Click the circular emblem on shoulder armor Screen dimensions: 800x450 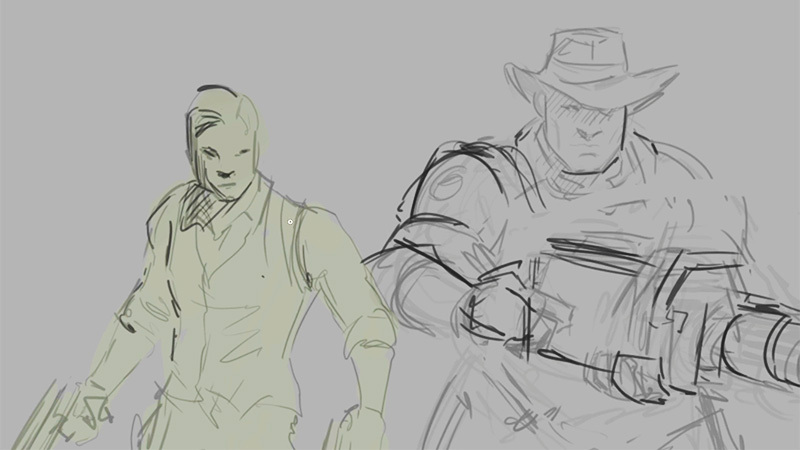448,184
